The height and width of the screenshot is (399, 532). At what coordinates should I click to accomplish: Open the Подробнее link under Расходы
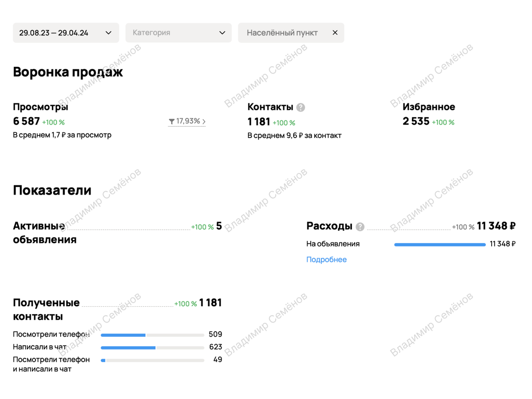click(x=326, y=259)
